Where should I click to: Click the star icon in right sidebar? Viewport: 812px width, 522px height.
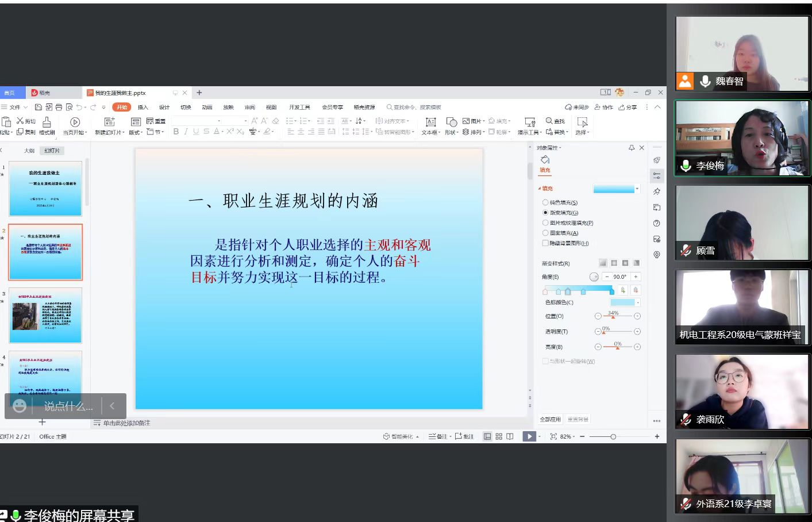(657, 191)
